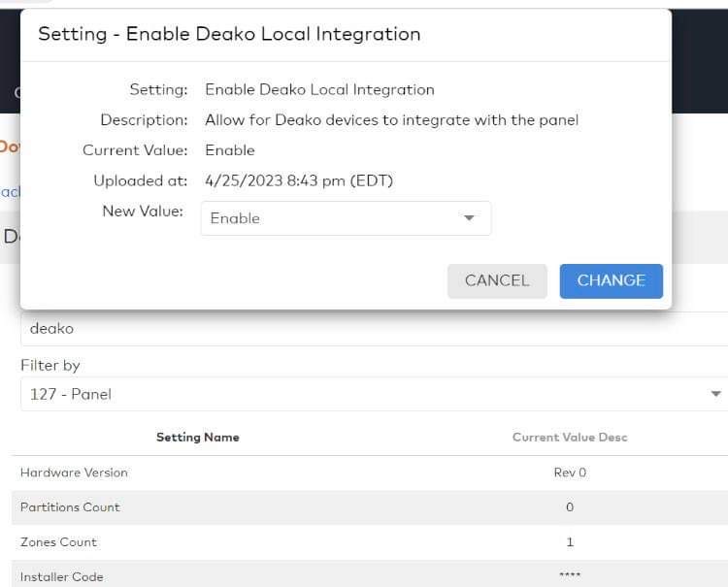728x587 pixels.
Task: Click the masked Installer Code value
Action: coord(570,575)
